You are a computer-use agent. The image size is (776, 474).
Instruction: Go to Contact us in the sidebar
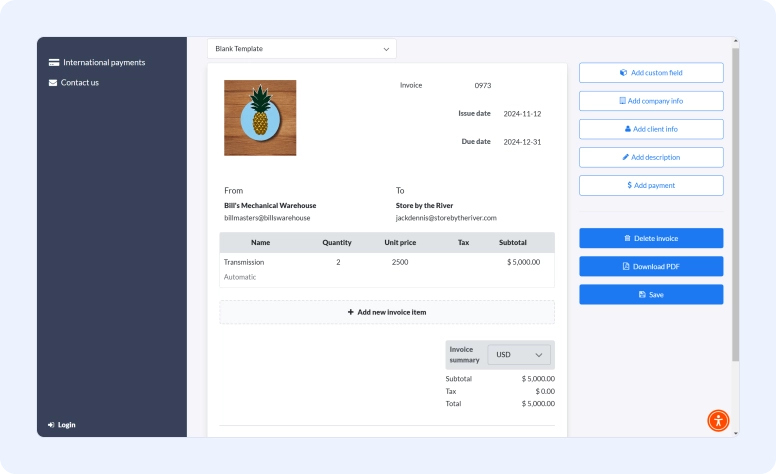(x=80, y=82)
